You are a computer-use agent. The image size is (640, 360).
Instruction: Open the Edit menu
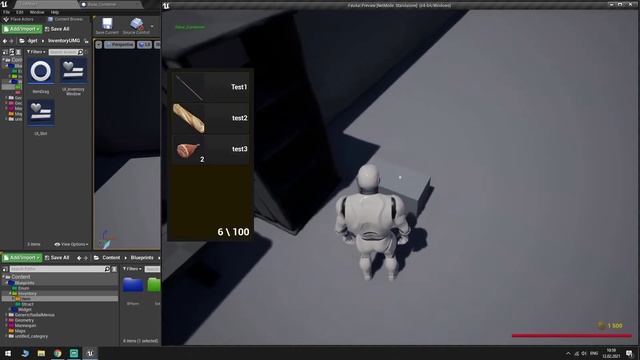tap(19, 12)
